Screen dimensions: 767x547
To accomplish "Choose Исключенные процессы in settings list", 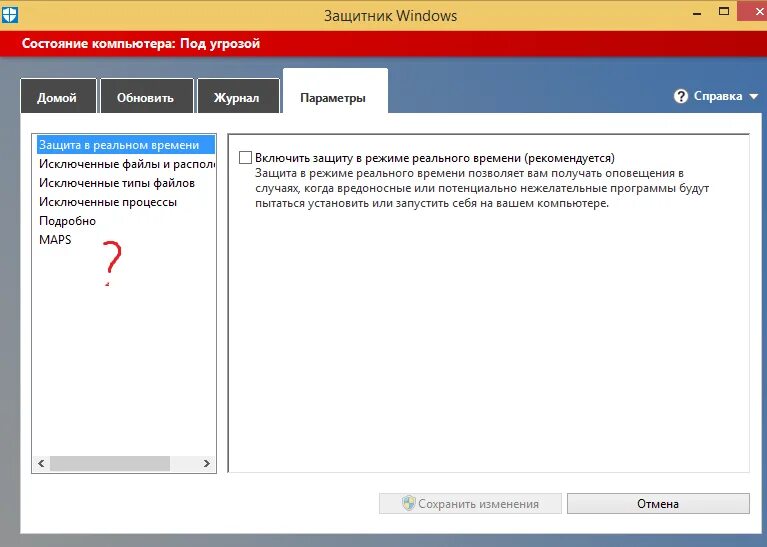I will [x=108, y=202].
